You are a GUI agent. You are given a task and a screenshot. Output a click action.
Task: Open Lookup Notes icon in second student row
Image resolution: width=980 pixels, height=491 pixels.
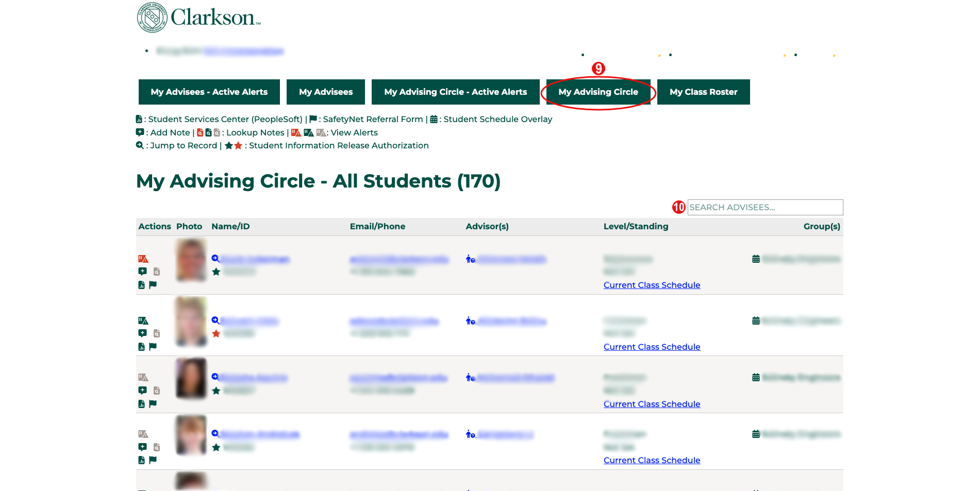[157, 333]
